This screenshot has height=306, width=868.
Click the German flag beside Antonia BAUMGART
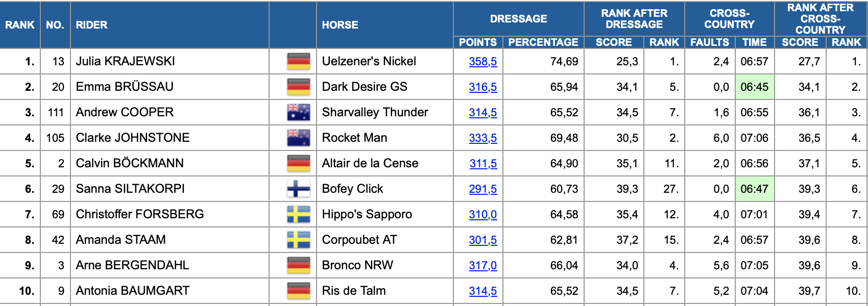click(x=299, y=291)
